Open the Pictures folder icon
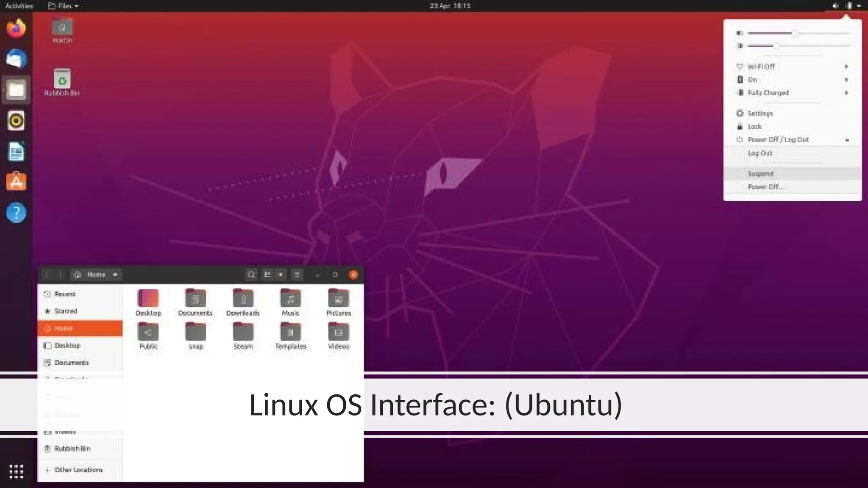The width and height of the screenshot is (868, 488). 338,302
